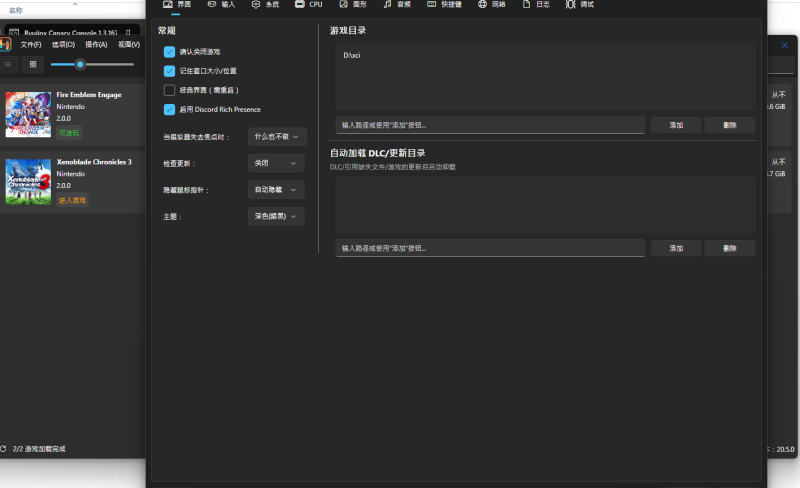Click the refresh icon in the Ryujinx status bar
The height and width of the screenshot is (488, 800).
click(x=3, y=449)
